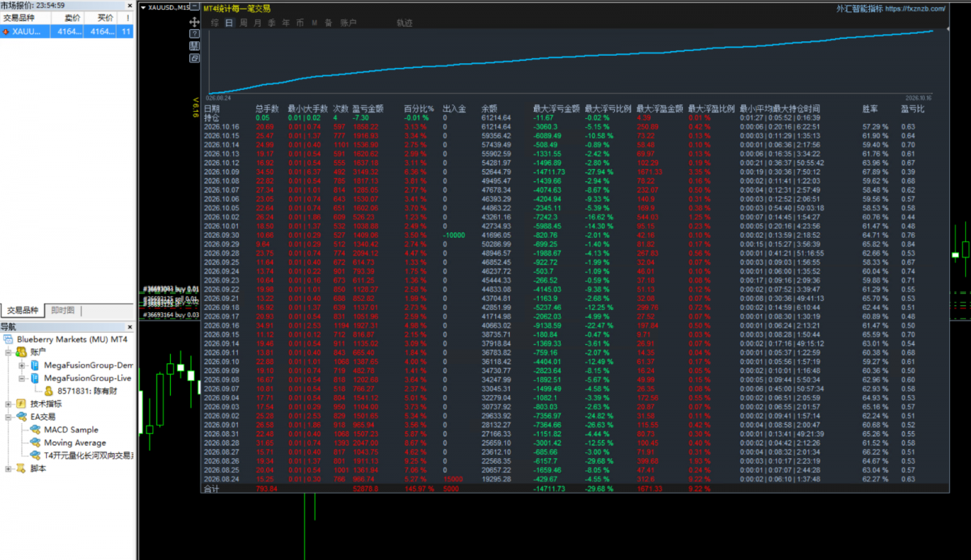Viewport: 971px width, 560px height.
Task: Collapse the MegaFusionGroup-Live account node
Action: [x=22, y=378]
